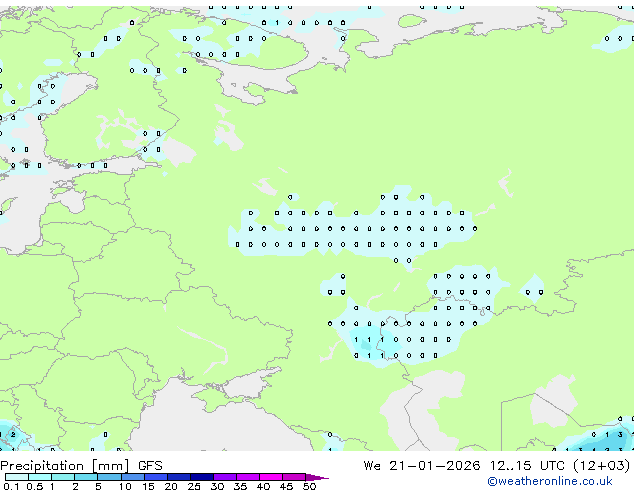Click the 0.5 mm legend color swatch

click(40, 477)
